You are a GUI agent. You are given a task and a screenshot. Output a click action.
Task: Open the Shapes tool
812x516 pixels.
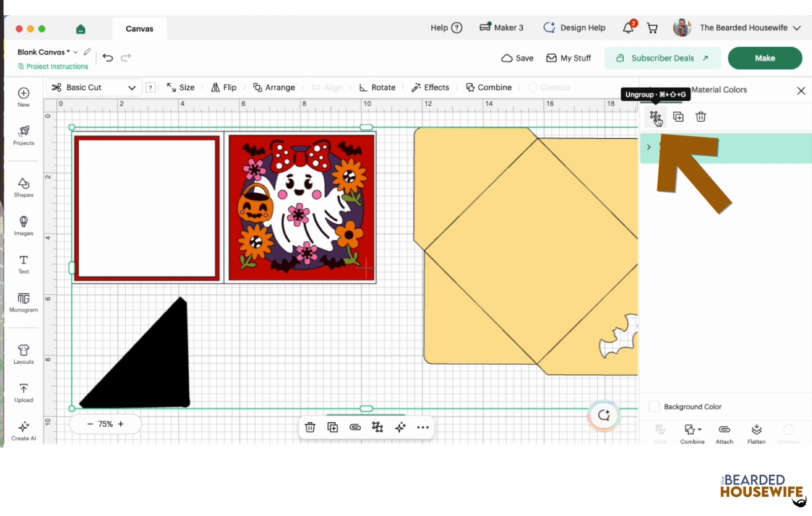point(24,187)
